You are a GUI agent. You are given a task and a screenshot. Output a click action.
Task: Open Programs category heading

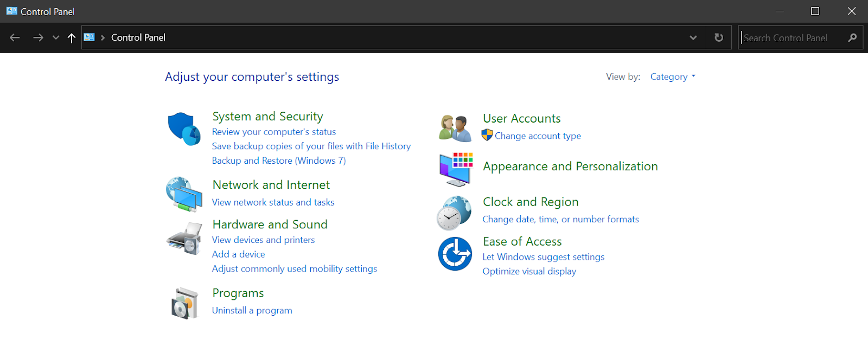(x=238, y=293)
